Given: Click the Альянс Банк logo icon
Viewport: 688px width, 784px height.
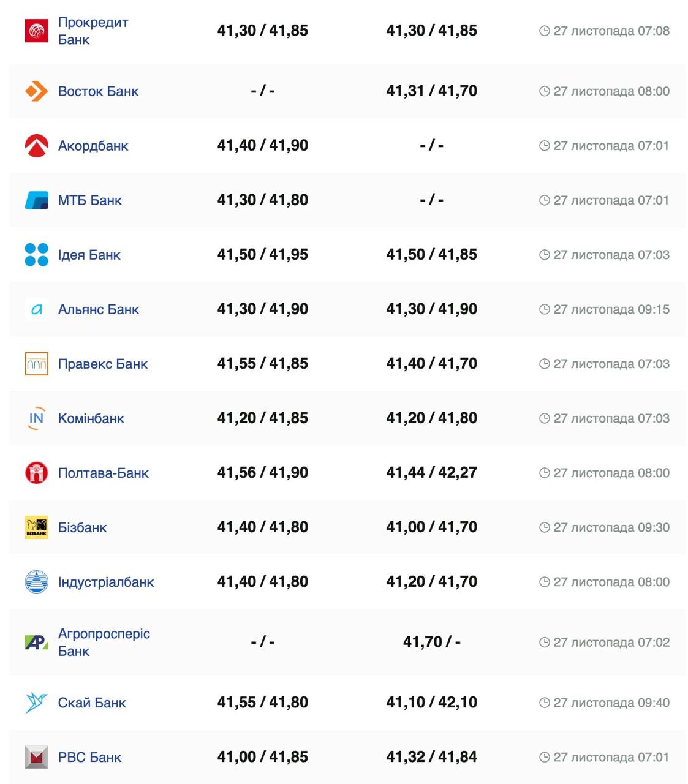Looking at the screenshot, I should 36,309.
